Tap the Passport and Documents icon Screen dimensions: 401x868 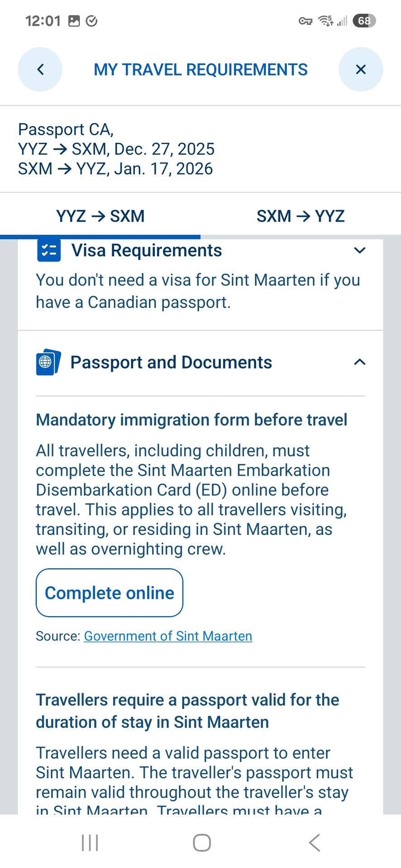(x=48, y=362)
